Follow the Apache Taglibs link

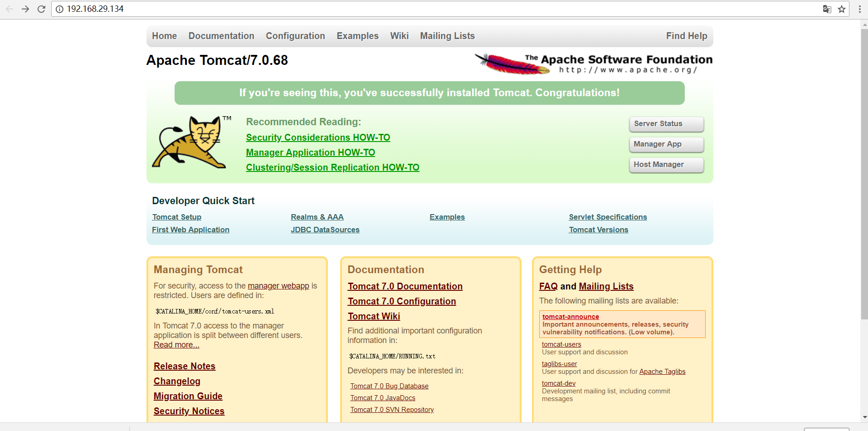(x=662, y=372)
